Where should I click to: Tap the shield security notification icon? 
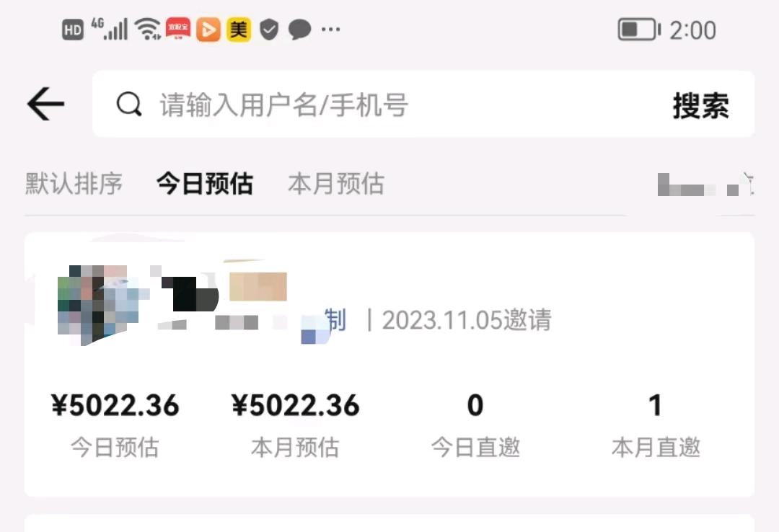[x=269, y=30]
